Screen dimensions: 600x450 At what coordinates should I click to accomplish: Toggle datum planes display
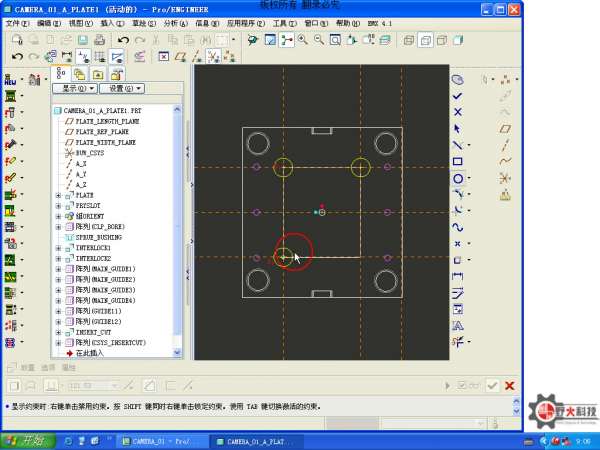point(180,57)
